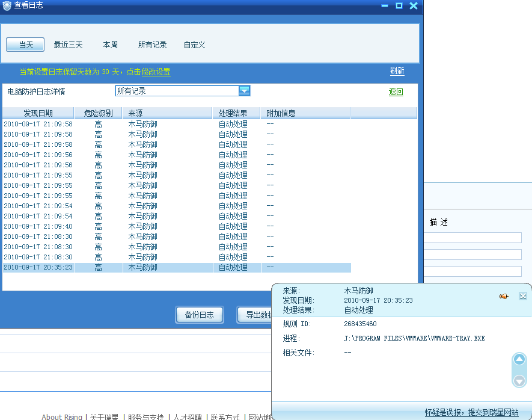The width and height of the screenshot is (532, 420).
Task: Click the 修改设置 link
Action: (x=156, y=72)
